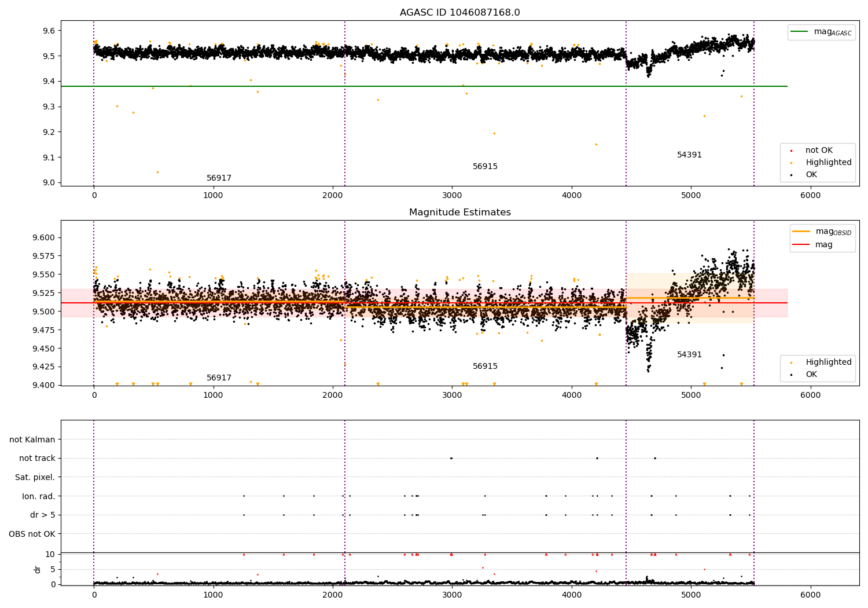
Task: Click the "9.525" y-axis tick label
Action: [45, 294]
